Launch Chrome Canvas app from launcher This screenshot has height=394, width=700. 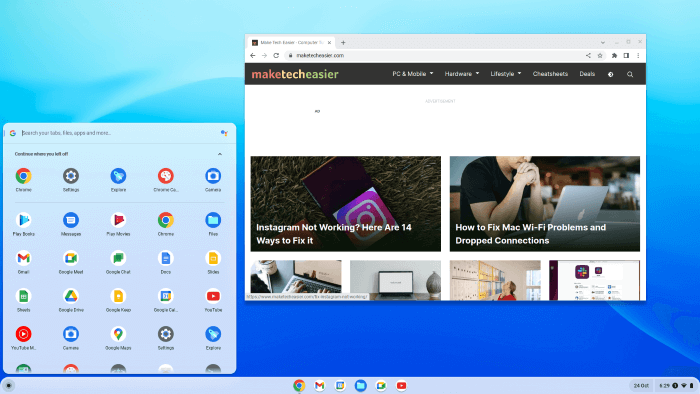point(166,176)
